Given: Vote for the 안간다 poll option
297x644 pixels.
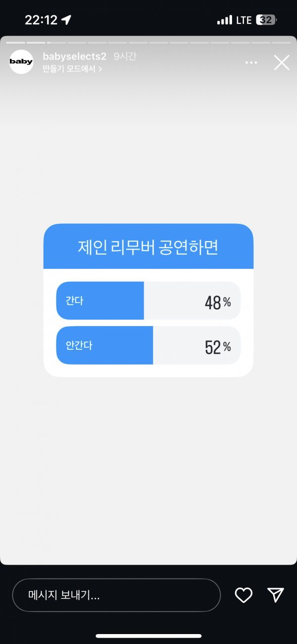Looking at the screenshot, I should tap(148, 345).
